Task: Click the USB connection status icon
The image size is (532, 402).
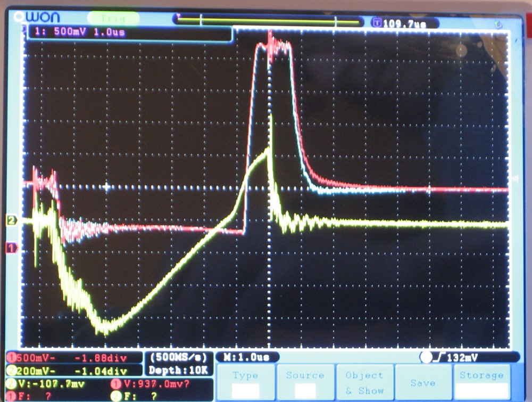Action: coord(498,24)
